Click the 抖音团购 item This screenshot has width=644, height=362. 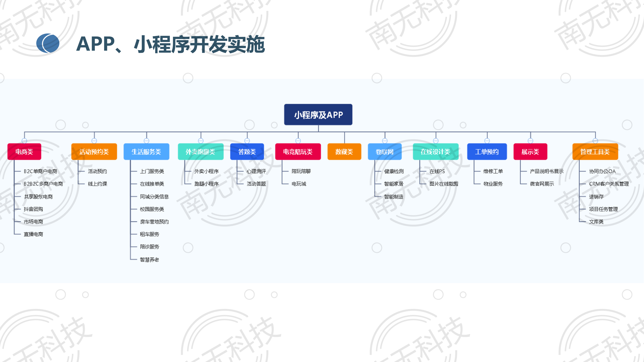33,209
